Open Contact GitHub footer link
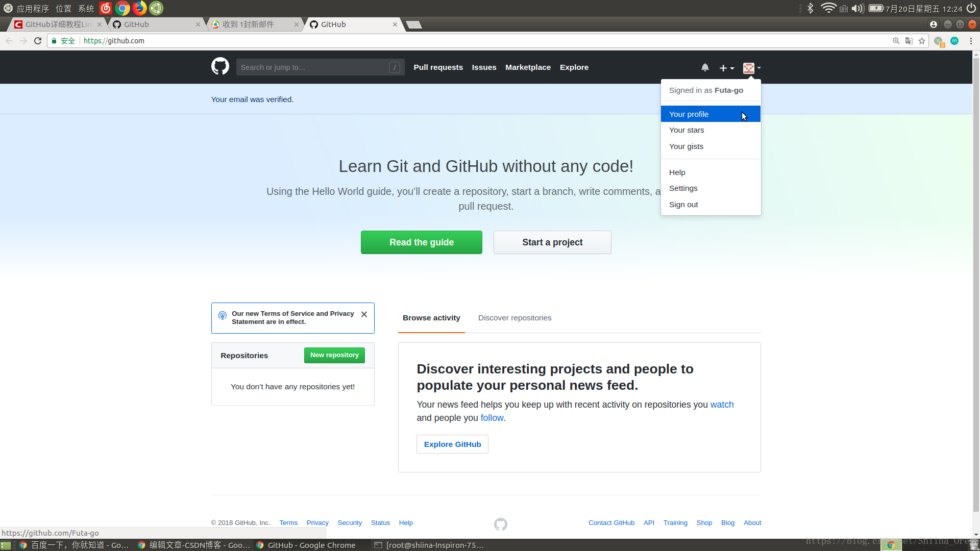 coord(611,523)
